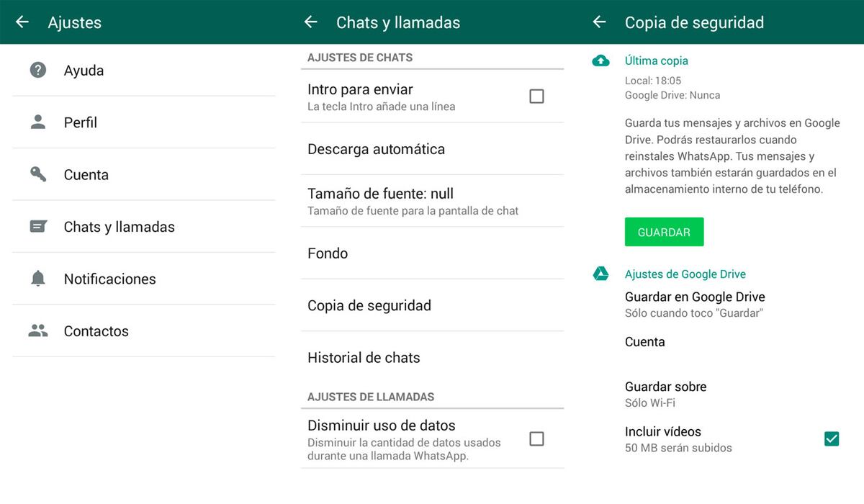Image resolution: width=864 pixels, height=504 pixels.
Task: Open the Copia de seguridad menu entry
Action: [x=369, y=305]
